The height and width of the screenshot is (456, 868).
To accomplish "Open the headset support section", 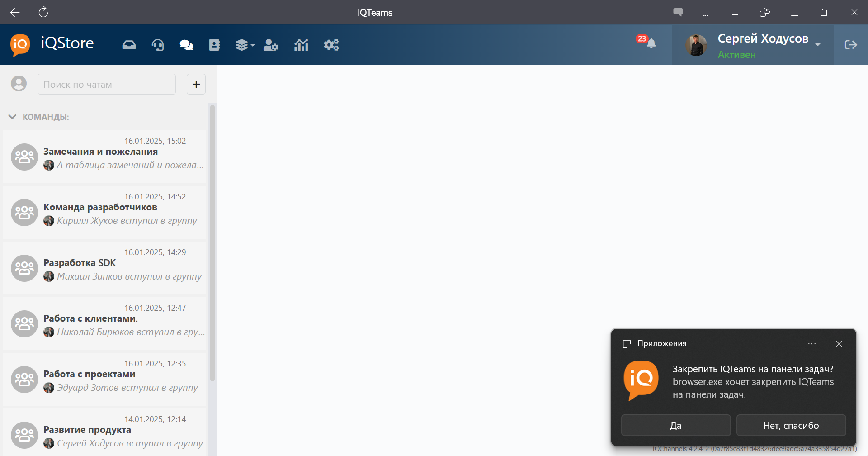I will click(158, 45).
